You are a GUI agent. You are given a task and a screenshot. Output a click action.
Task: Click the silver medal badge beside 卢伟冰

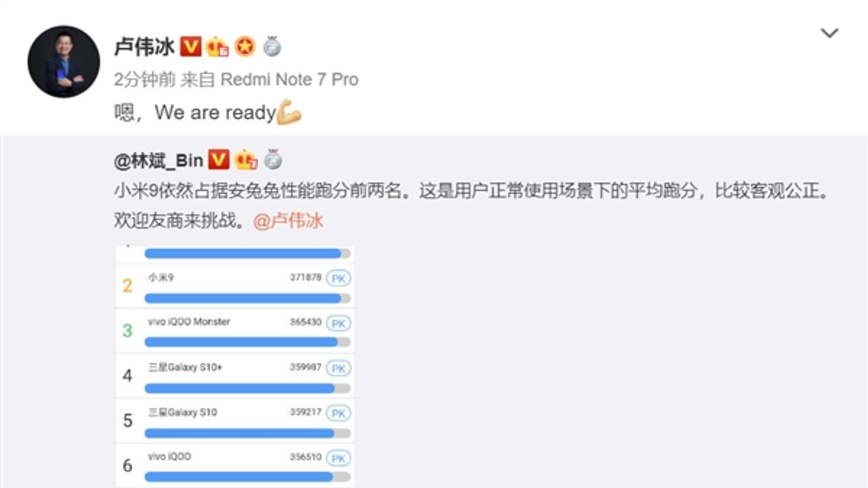click(x=272, y=47)
